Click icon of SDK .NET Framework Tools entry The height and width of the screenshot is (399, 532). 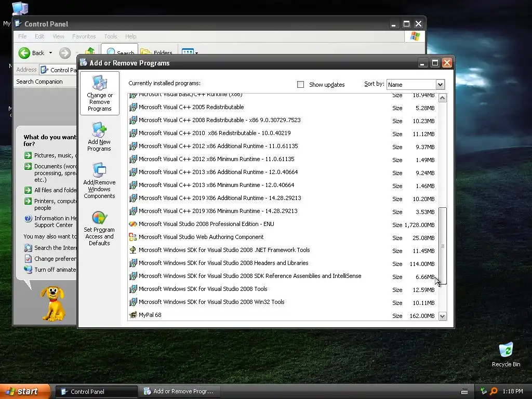[133, 250]
